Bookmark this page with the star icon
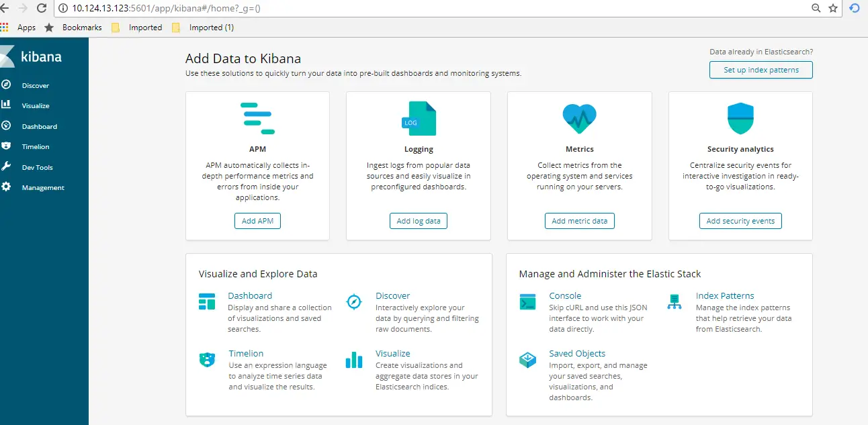This screenshot has height=425, width=868. (833, 8)
